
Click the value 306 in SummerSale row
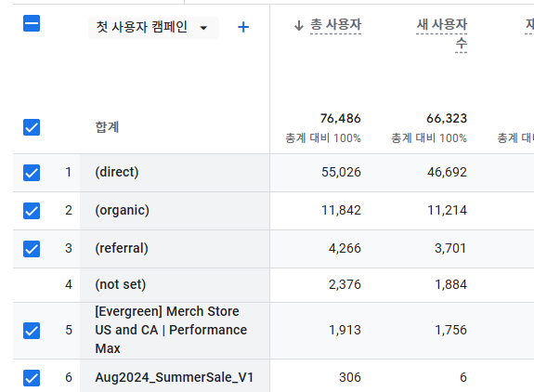click(x=350, y=377)
